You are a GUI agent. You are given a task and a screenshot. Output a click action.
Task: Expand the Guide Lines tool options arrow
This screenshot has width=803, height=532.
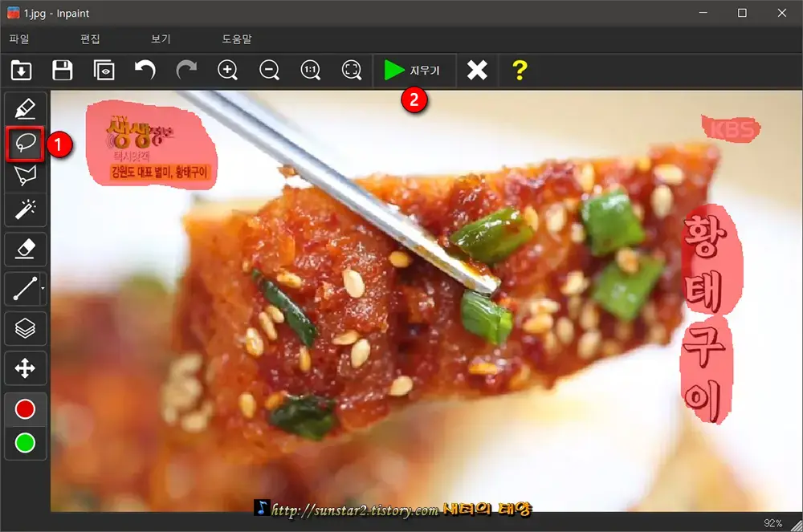coord(44,288)
